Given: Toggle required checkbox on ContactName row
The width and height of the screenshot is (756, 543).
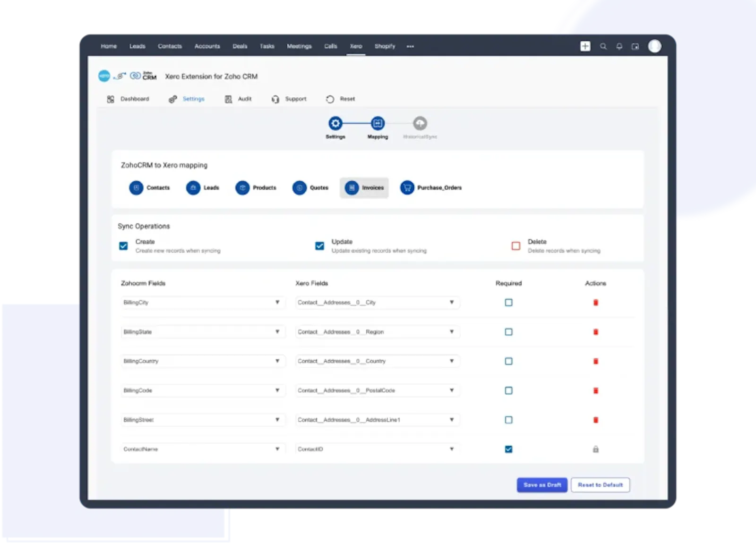Looking at the screenshot, I should click(508, 449).
